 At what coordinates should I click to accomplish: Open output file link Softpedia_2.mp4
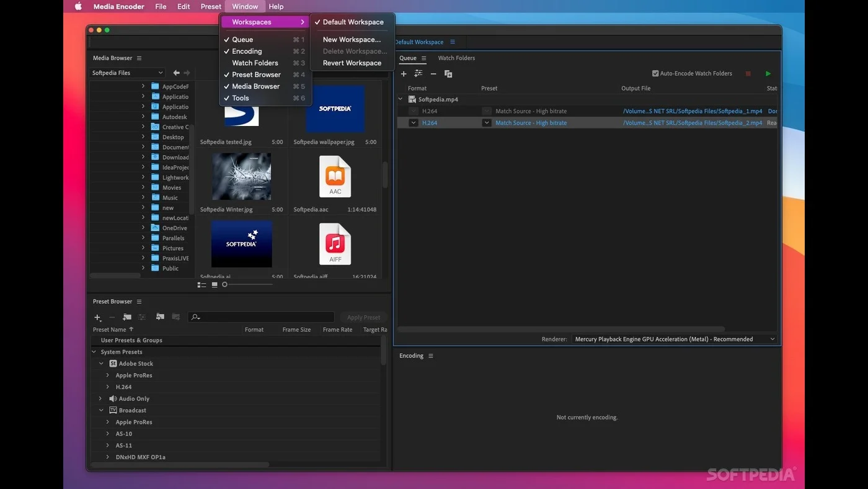click(693, 123)
